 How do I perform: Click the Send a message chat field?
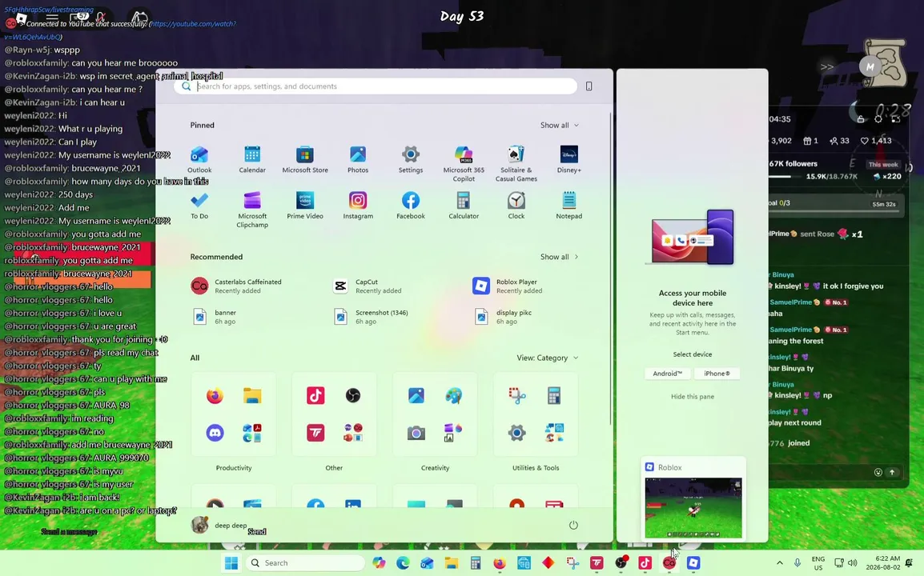(69, 531)
